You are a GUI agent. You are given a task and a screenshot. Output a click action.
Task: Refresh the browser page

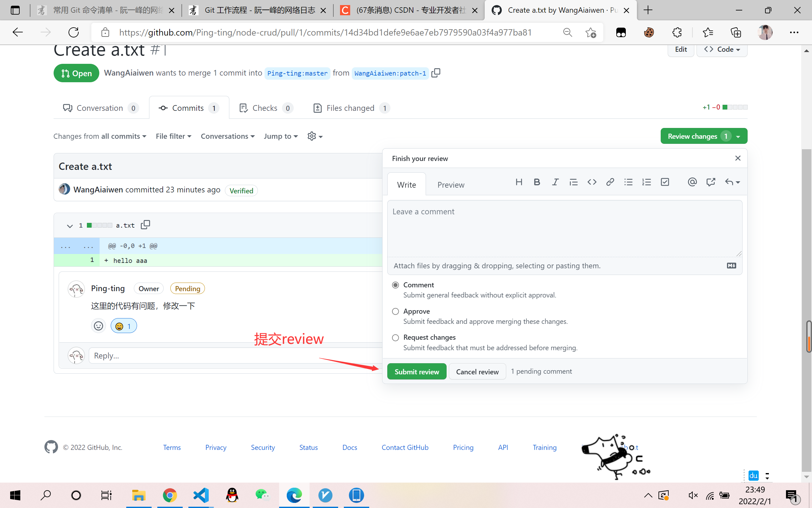(x=74, y=33)
